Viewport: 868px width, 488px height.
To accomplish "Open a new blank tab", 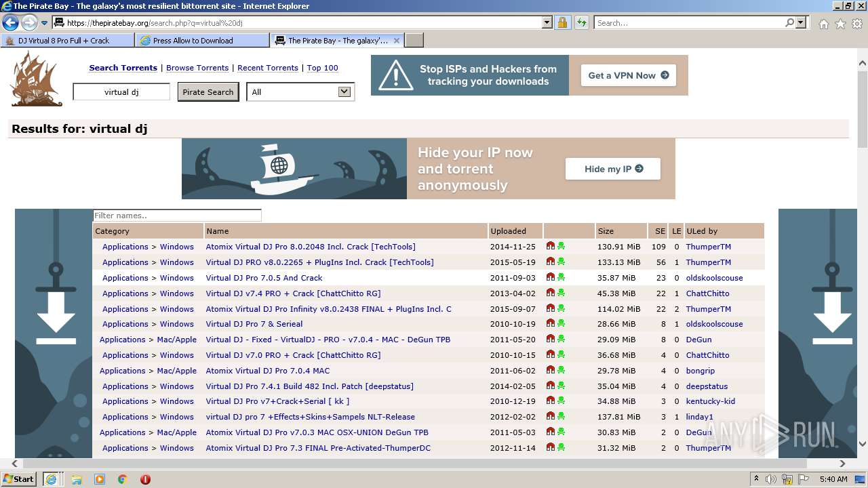I will [x=414, y=41].
